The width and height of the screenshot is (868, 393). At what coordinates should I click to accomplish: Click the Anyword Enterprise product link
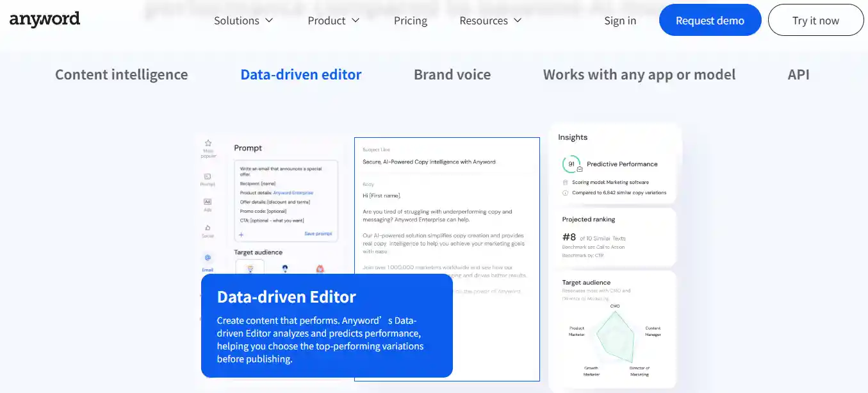pyautogui.click(x=293, y=192)
